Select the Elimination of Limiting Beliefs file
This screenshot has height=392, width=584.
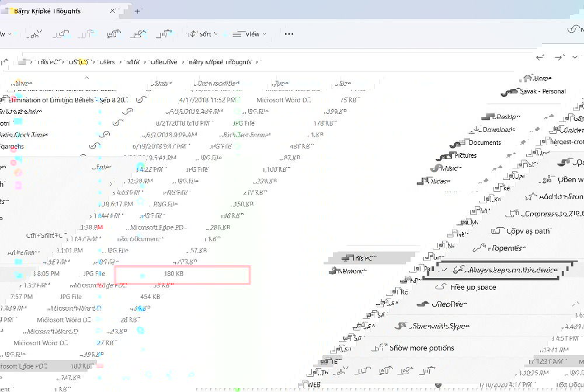(x=67, y=100)
